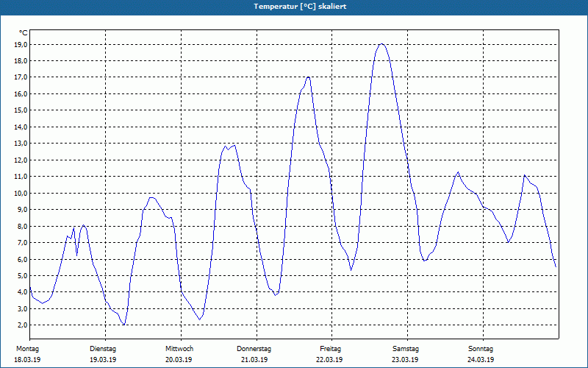Screen dimensions: 588x368
Task: Click the 14,0 axis value
Action: pyautogui.click(x=21, y=127)
